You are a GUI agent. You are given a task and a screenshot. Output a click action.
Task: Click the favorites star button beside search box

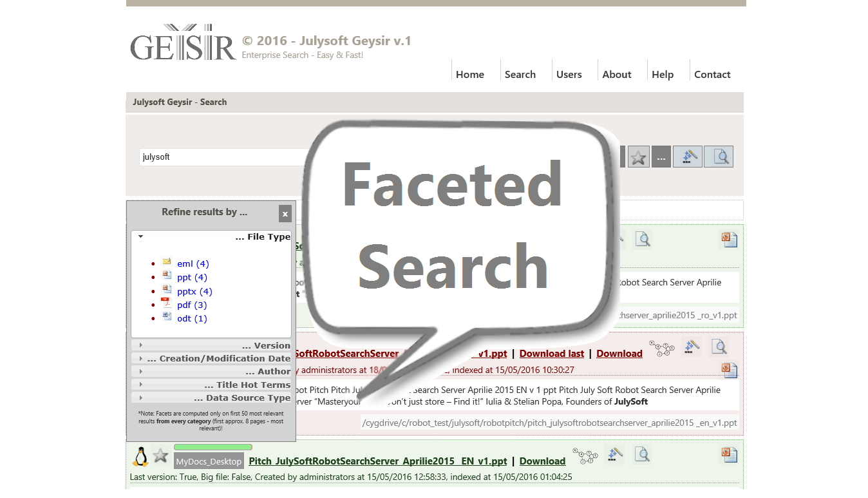pyautogui.click(x=638, y=157)
